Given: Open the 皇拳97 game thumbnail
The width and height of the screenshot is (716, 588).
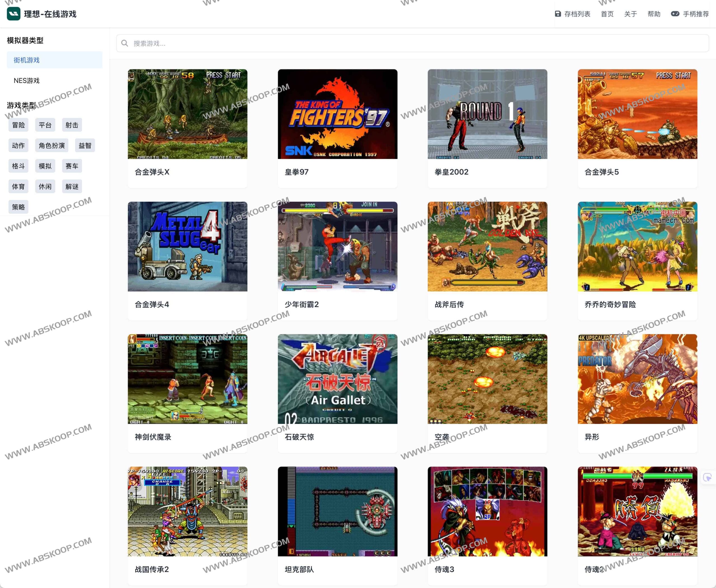Looking at the screenshot, I should tap(338, 114).
